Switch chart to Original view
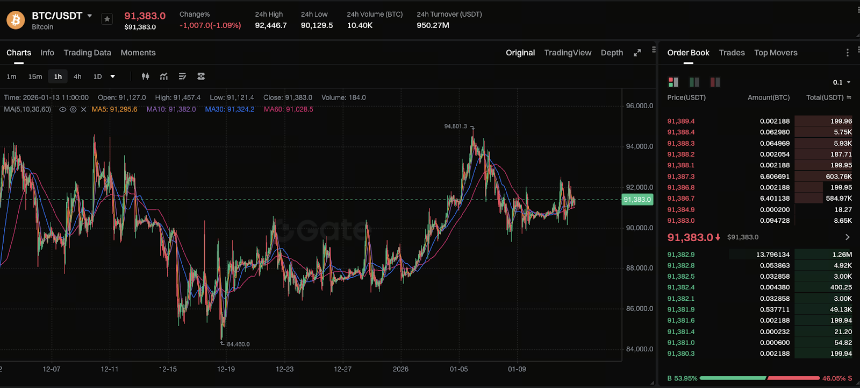The height and width of the screenshot is (388, 860). (x=520, y=53)
